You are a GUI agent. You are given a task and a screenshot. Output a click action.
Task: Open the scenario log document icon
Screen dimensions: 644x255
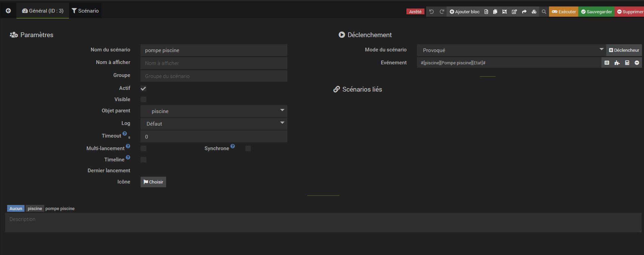pos(486,12)
